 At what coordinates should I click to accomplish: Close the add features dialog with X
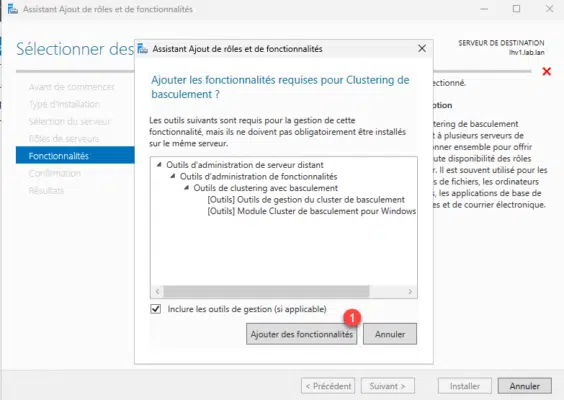(x=422, y=49)
